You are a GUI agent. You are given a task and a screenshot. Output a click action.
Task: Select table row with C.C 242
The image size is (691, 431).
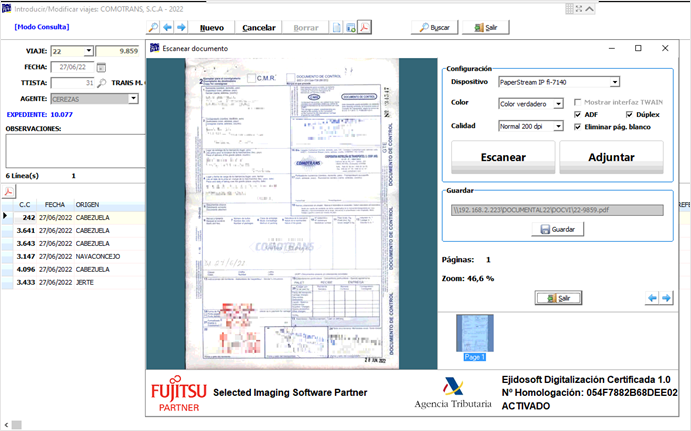click(x=74, y=218)
